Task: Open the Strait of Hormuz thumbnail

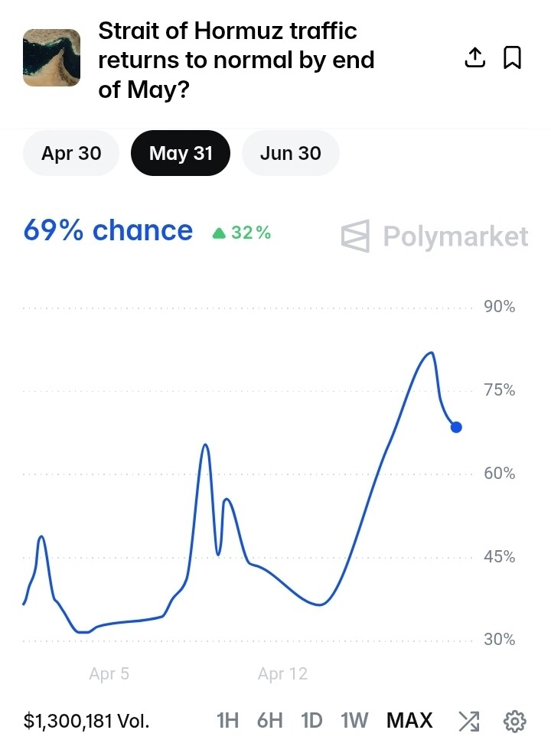Action: click(x=52, y=58)
